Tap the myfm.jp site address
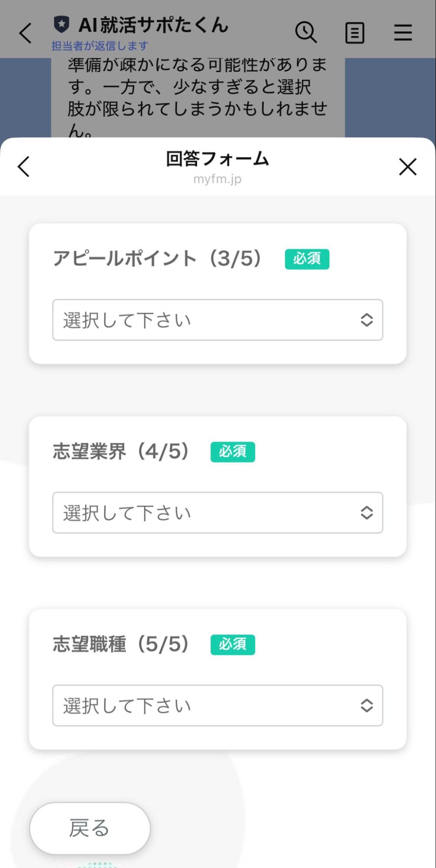 217,179
